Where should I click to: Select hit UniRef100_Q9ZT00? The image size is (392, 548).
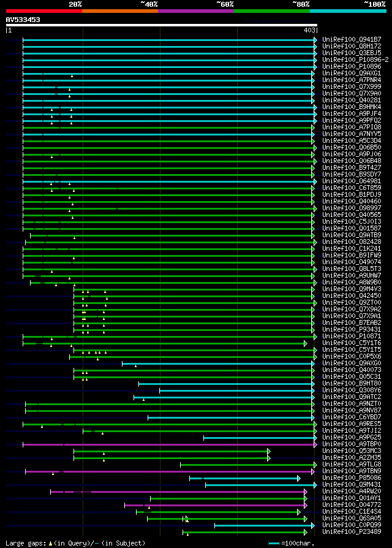[352, 303]
